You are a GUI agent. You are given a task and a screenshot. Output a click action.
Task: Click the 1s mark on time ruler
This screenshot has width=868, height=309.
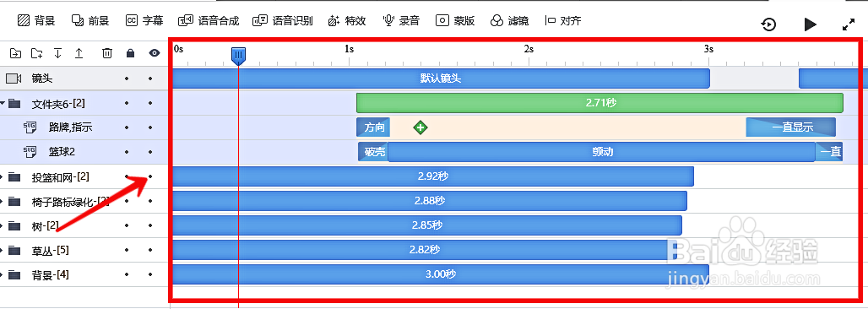(x=350, y=49)
